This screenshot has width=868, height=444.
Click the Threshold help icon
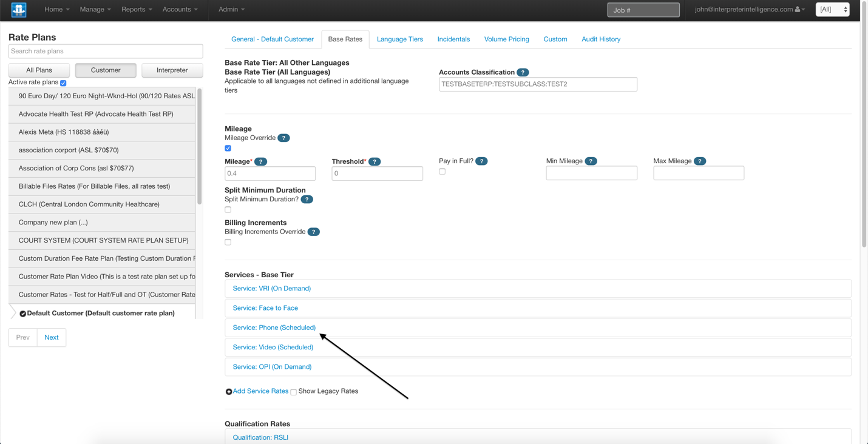tap(375, 161)
